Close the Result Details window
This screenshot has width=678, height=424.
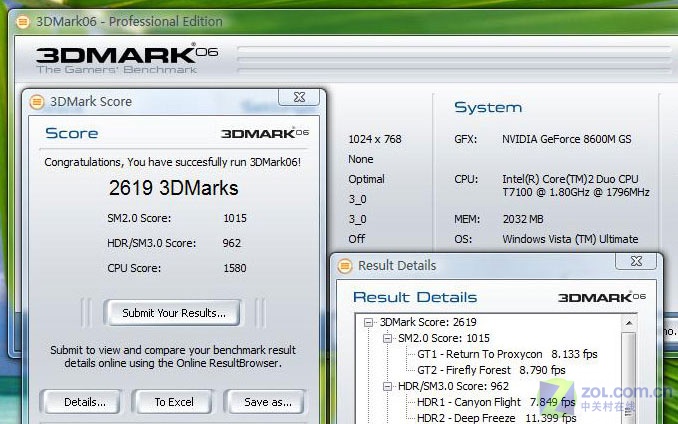tap(636, 261)
